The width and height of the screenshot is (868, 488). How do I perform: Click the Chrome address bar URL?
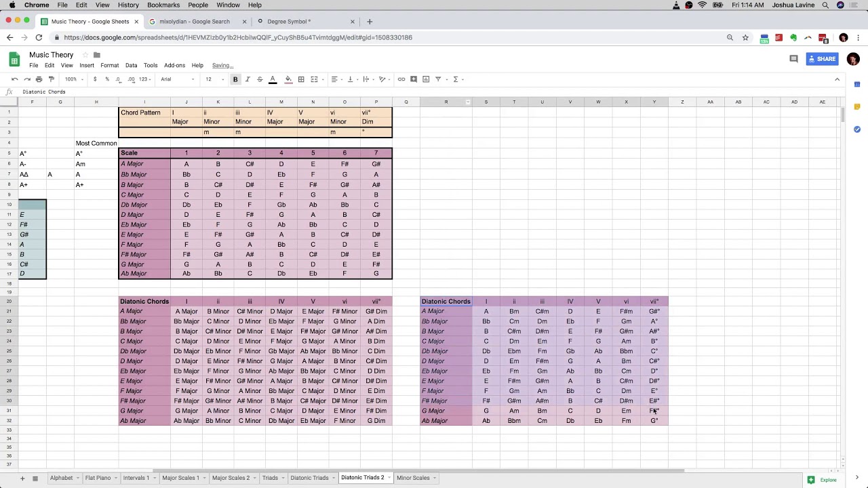click(x=238, y=37)
